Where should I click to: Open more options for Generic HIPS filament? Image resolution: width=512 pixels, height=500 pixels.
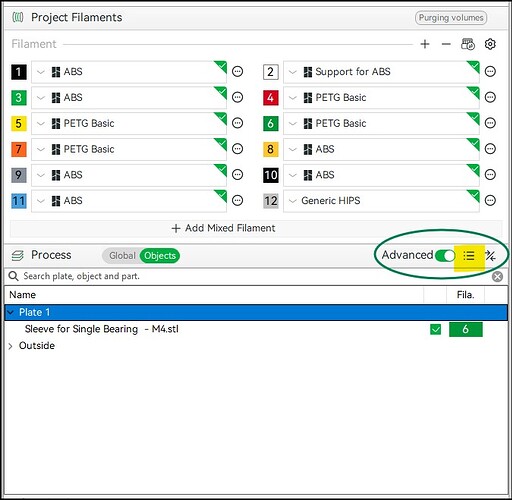[490, 200]
